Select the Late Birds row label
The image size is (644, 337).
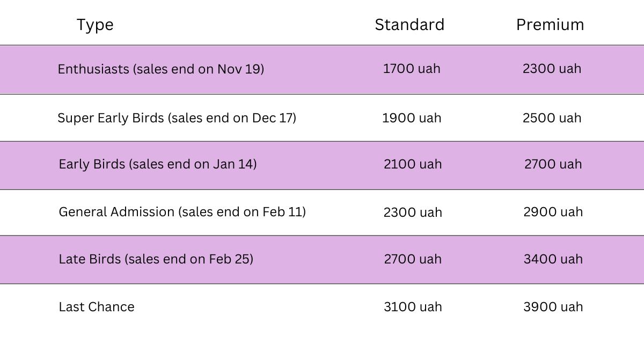coord(156,259)
